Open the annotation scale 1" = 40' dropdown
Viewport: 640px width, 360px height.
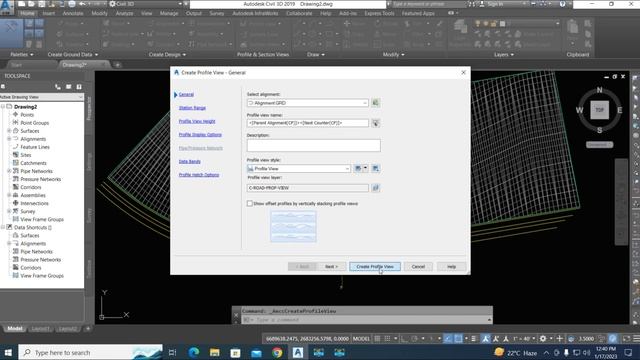(x=524, y=338)
